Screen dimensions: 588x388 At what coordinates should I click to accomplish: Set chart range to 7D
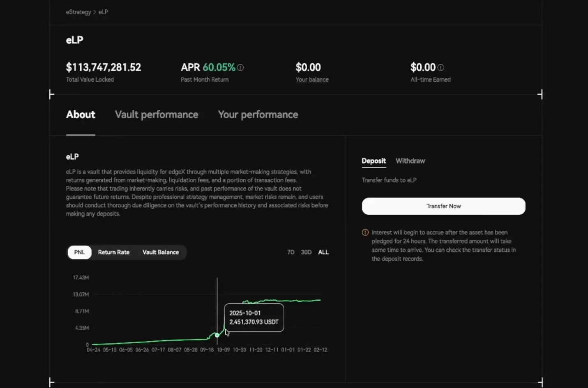coord(291,252)
